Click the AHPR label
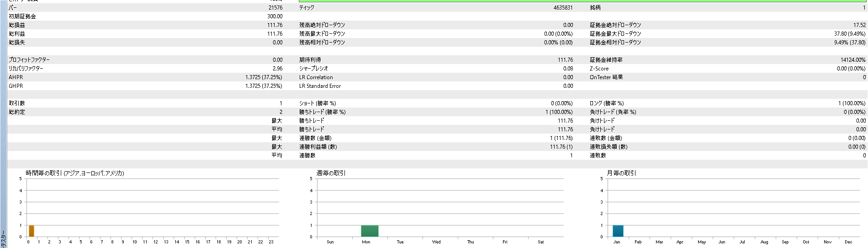This screenshot has width=868, height=248. [16, 77]
